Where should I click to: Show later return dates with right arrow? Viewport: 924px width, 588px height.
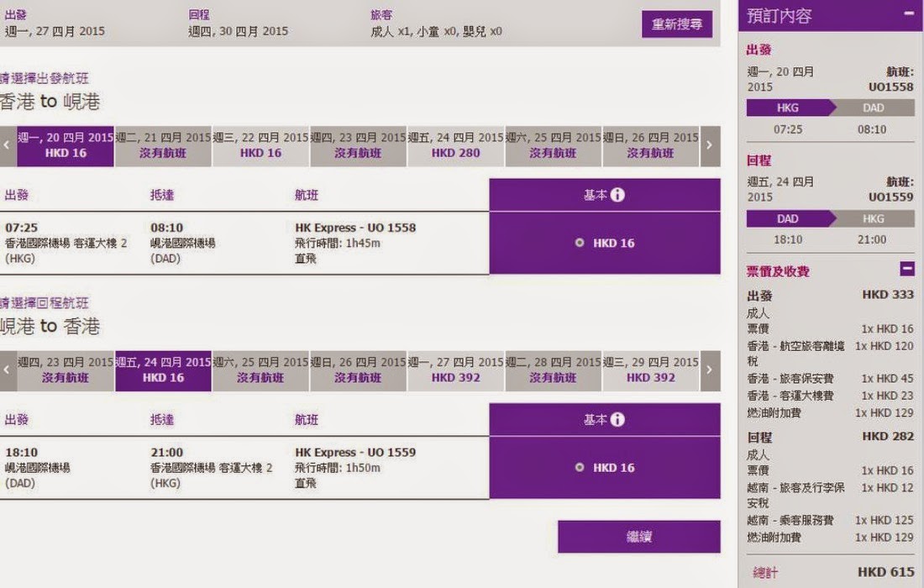pyautogui.click(x=710, y=370)
